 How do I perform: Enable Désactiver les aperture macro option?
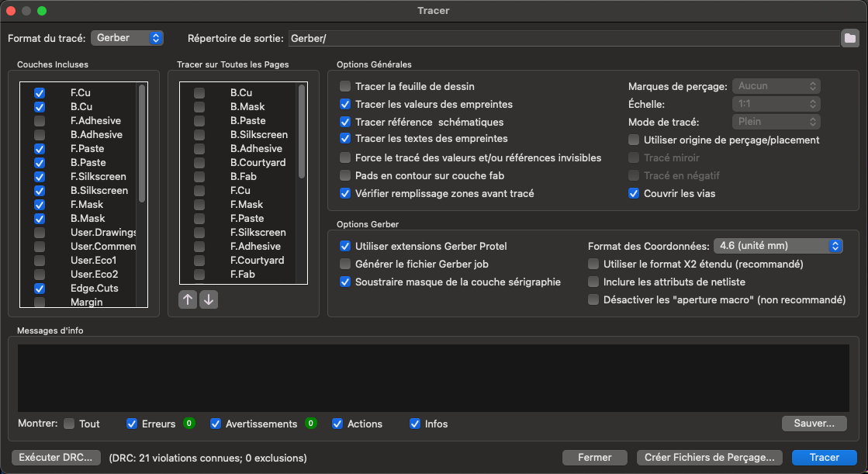click(x=593, y=299)
